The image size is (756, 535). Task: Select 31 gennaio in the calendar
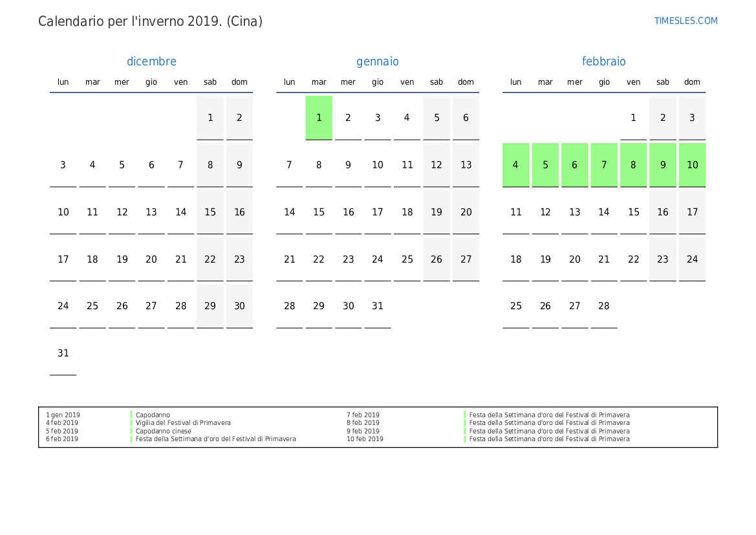(378, 306)
